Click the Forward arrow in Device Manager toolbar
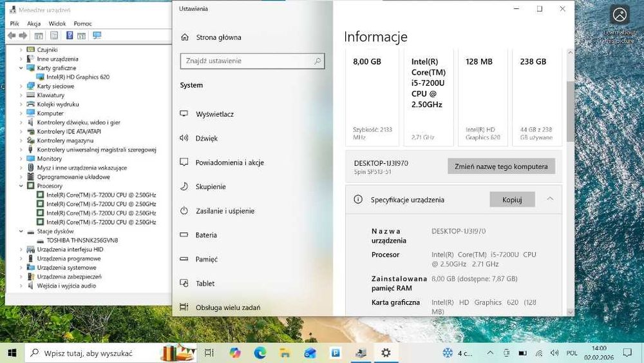 [x=23, y=35]
